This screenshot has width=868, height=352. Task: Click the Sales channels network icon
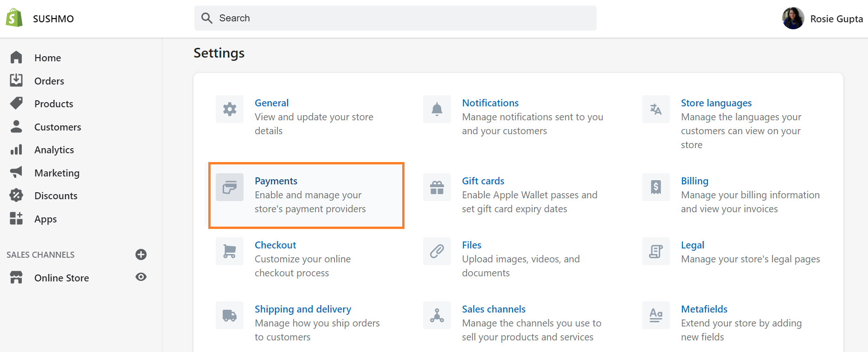click(437, 315)
